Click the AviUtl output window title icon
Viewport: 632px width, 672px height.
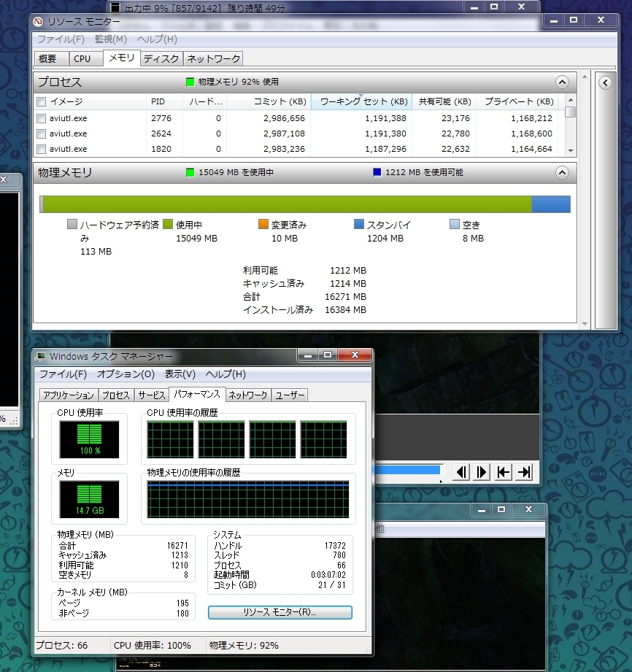point(114,7)
